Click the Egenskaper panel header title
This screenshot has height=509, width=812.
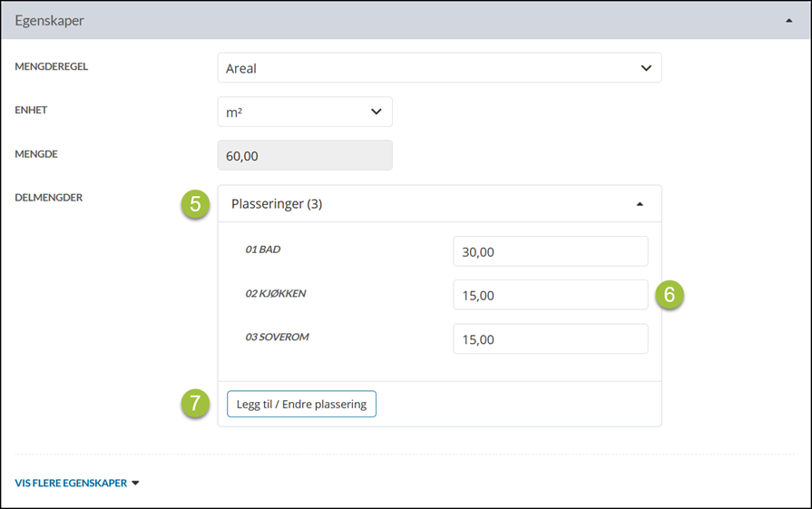coord(50,21)
